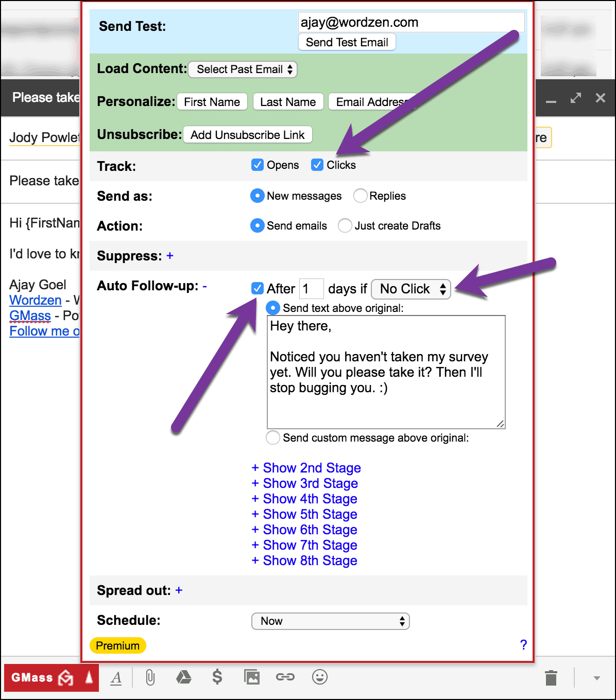Click the attach files paperclip icon
Image resolution: width=616 pixels, height=700 pixels.
pos(150,677)
